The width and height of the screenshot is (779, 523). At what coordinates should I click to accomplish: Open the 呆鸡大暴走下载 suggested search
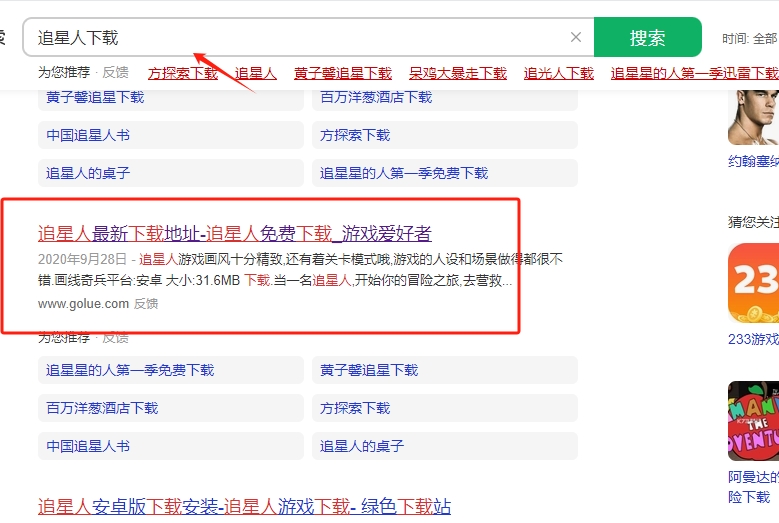tap(458, 73)
